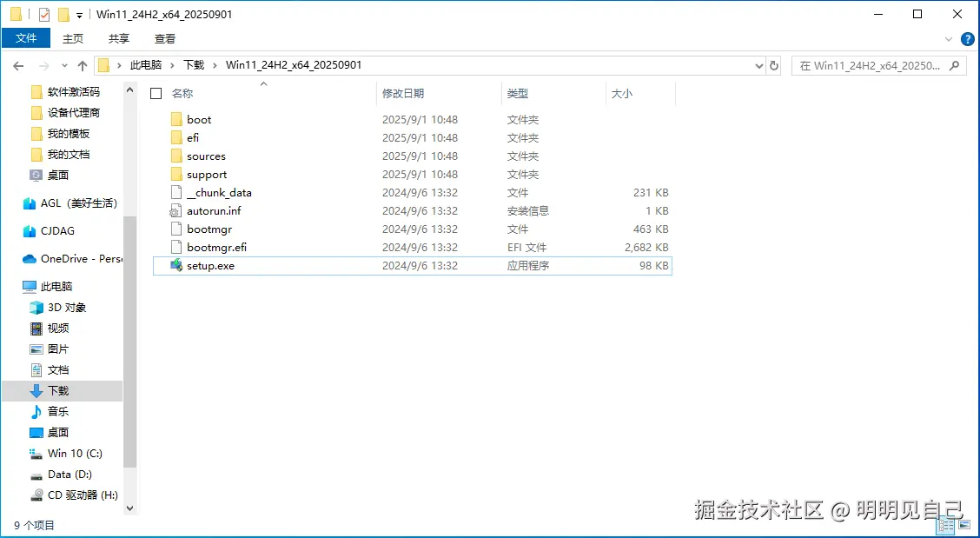980x538 pixels.
Task: Select the sources folder icon
Action: tap(176, 156)
